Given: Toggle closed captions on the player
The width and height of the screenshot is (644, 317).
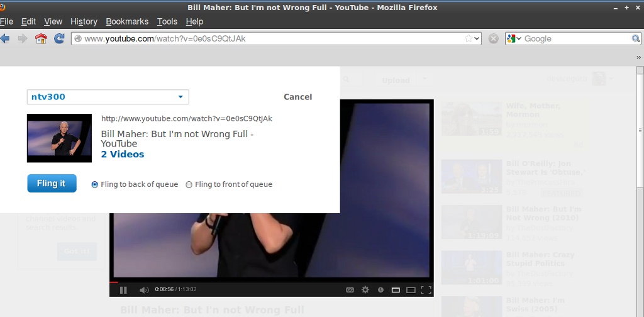Looking at the screenshot, I should pyautogui.click(x=350, y=290).
